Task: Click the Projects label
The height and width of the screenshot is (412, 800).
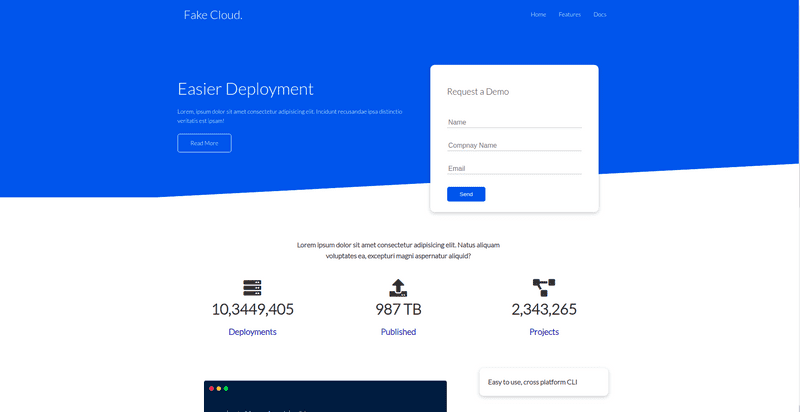Action: pos(544,332)
